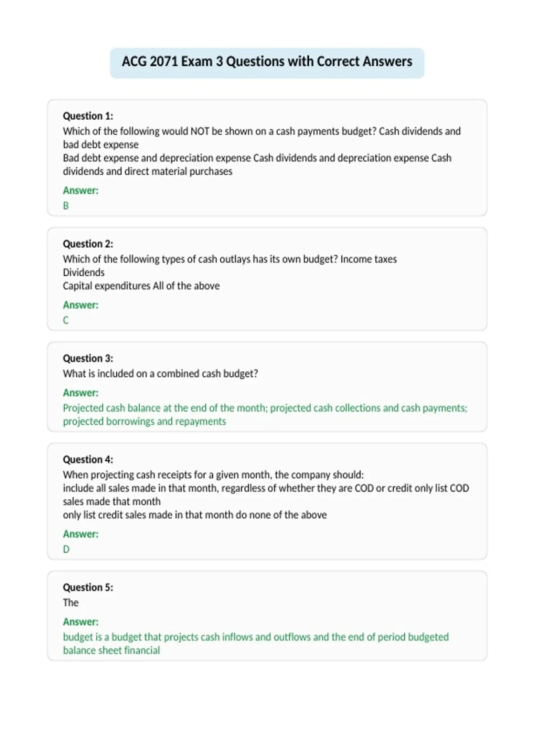Viewport: 534px width, 756px height.
Task: Click the green Answer label under Question 2
Action: click(x=81, y=305)
